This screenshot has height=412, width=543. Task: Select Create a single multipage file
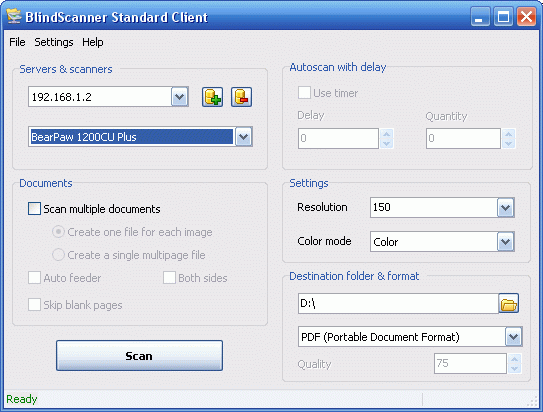coord(58,255)
